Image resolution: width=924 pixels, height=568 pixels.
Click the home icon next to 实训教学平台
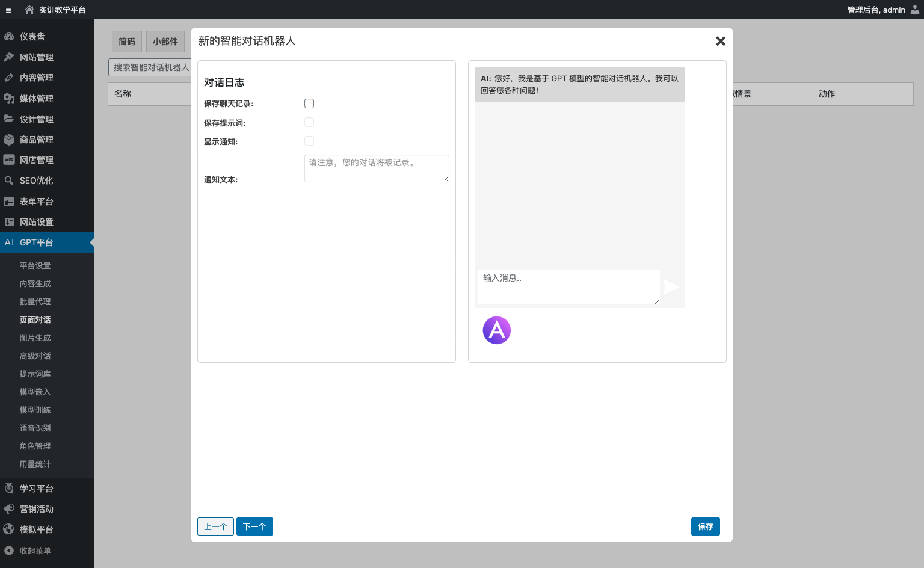tap(29, 10)
